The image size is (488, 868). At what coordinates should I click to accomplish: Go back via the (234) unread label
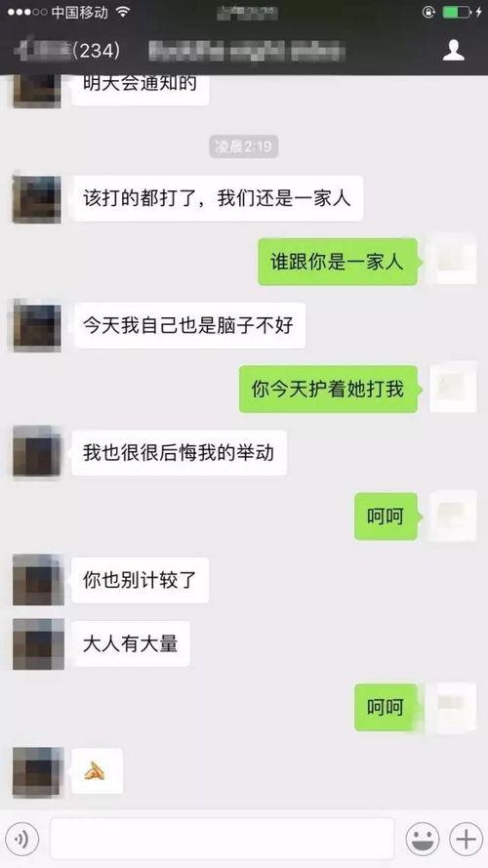[x=97, y=51]
